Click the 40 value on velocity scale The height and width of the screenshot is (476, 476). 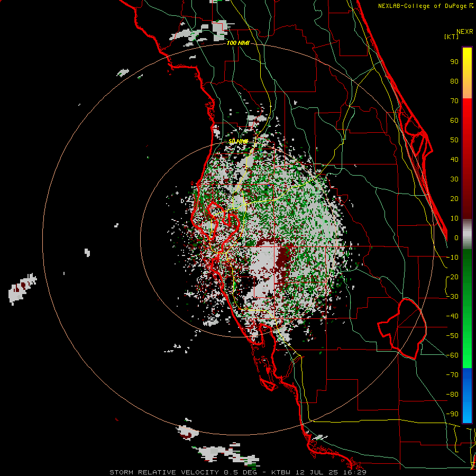click(x=454, y=159)
